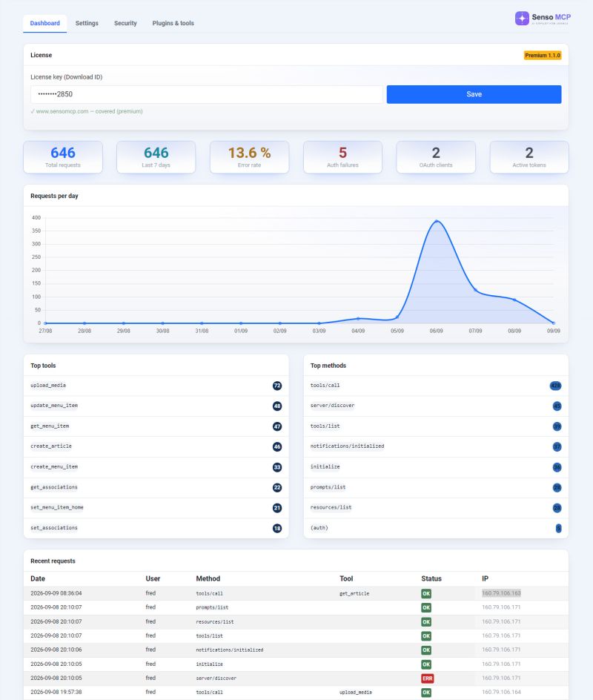Click the OAuth clients card

[x=436, y=157]
